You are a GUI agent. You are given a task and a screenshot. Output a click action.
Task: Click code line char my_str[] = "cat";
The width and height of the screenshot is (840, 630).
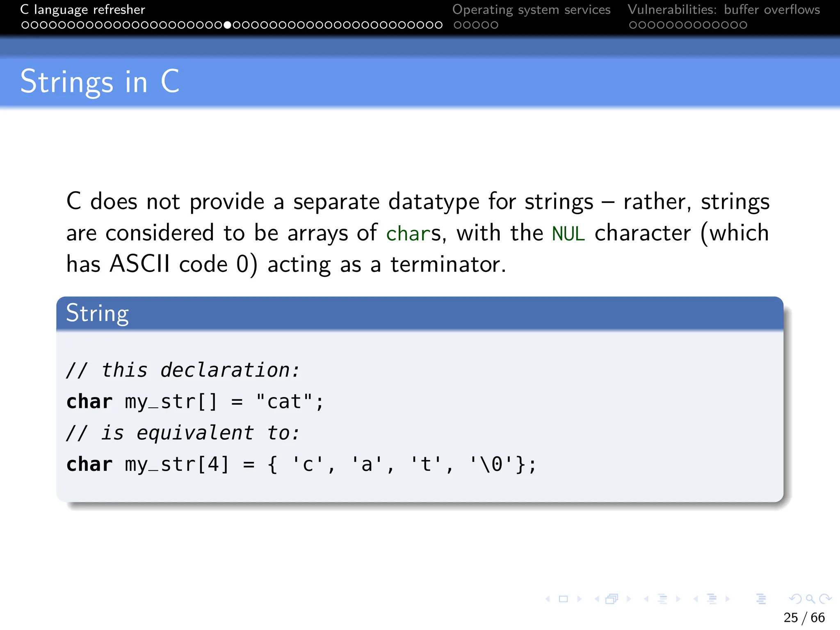pos(195,402)
